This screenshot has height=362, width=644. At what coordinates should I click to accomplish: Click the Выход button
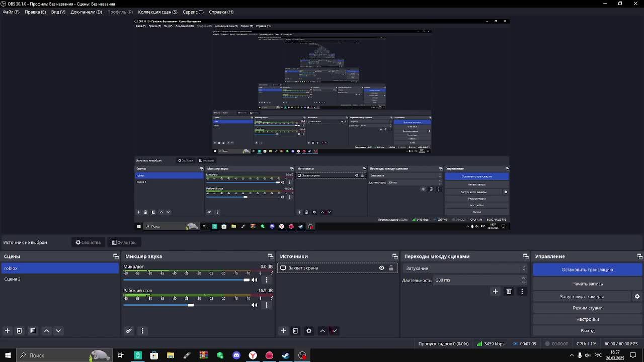pyautogui.click(x=587, y=331)
